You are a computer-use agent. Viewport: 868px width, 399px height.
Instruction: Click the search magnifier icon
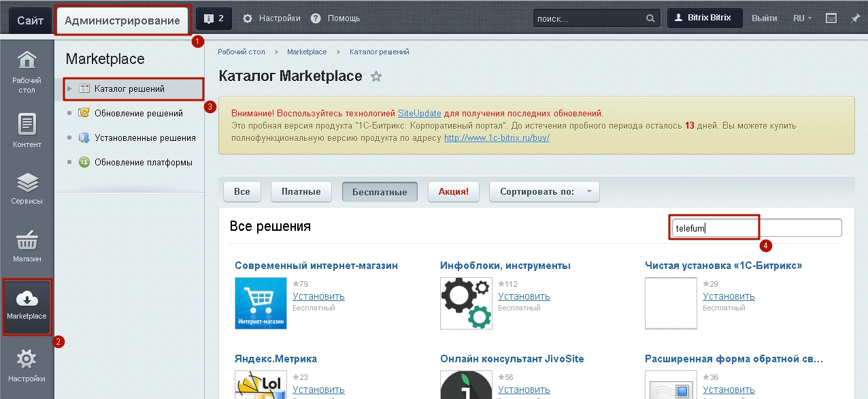651,18
